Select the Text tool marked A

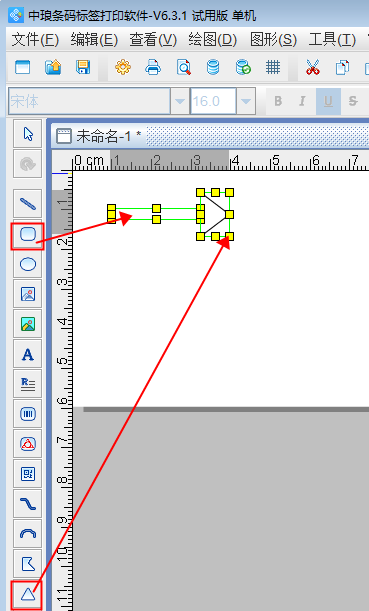pos(28,354)
